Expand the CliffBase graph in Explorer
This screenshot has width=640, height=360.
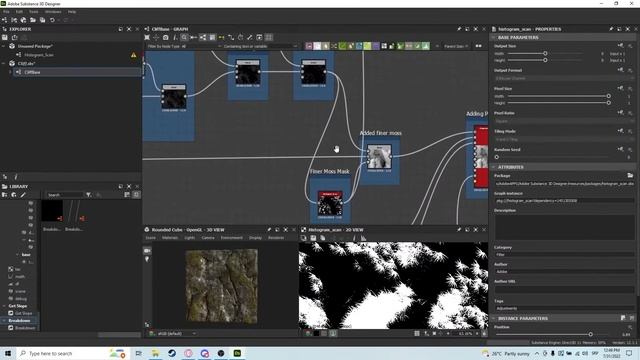(x=10, y=72)
